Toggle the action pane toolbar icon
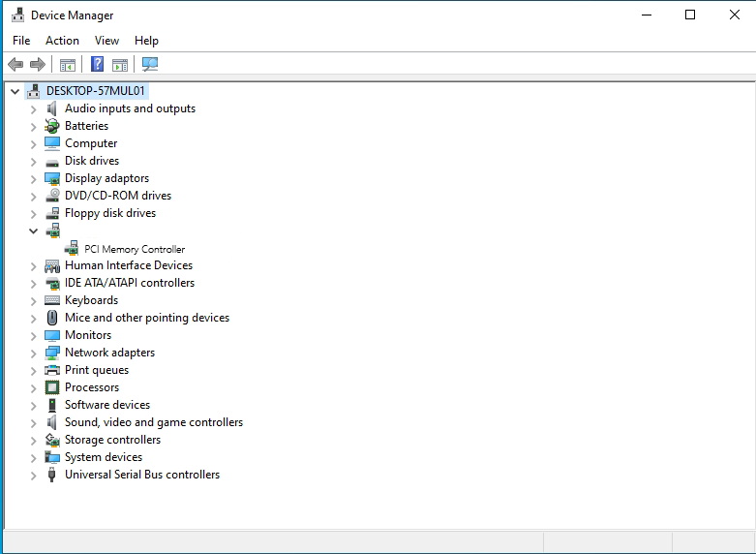Image resolution: width=756 pixels, height=554 pixels. [120, 64]
